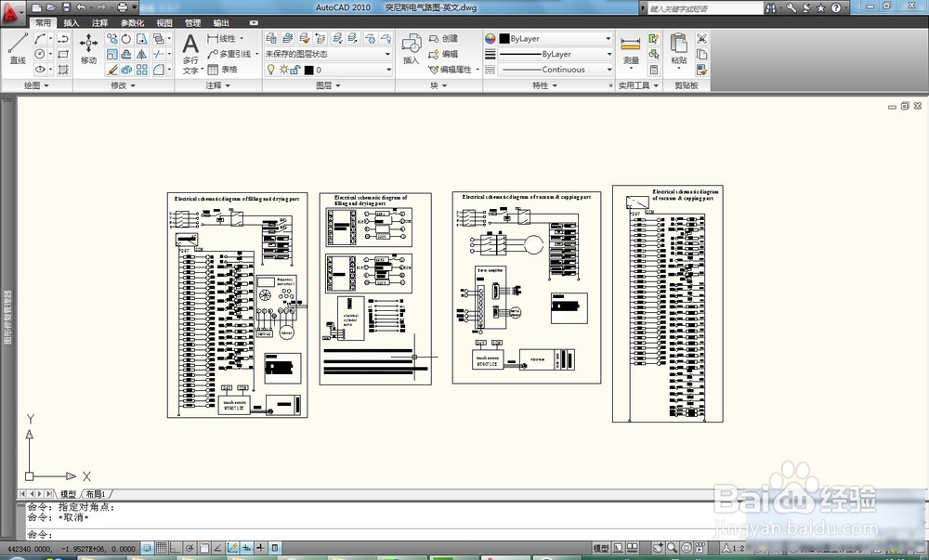Select the Array tool icon
Viewport: 929px width, 560px height.
141,70
